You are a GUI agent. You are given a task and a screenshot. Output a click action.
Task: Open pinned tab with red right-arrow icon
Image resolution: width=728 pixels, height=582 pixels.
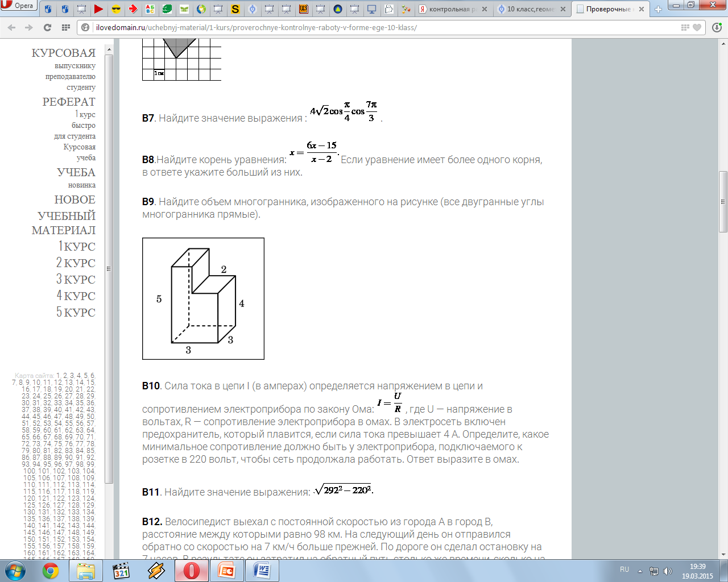(x=133, y=9)
